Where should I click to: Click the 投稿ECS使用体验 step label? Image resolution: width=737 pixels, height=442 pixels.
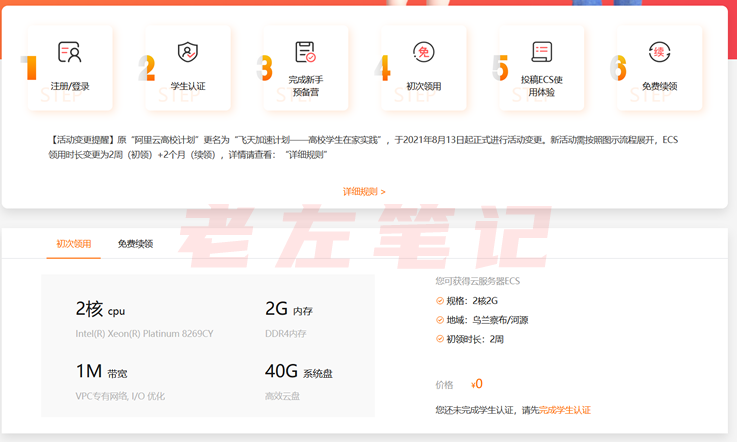click(x=541, y=86)
